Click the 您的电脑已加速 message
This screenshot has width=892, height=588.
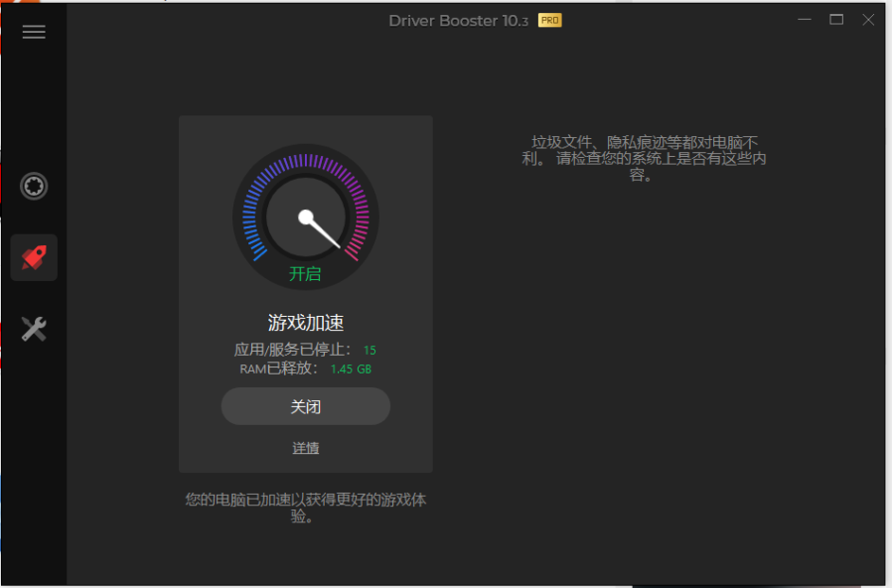[x=306, y=508]
